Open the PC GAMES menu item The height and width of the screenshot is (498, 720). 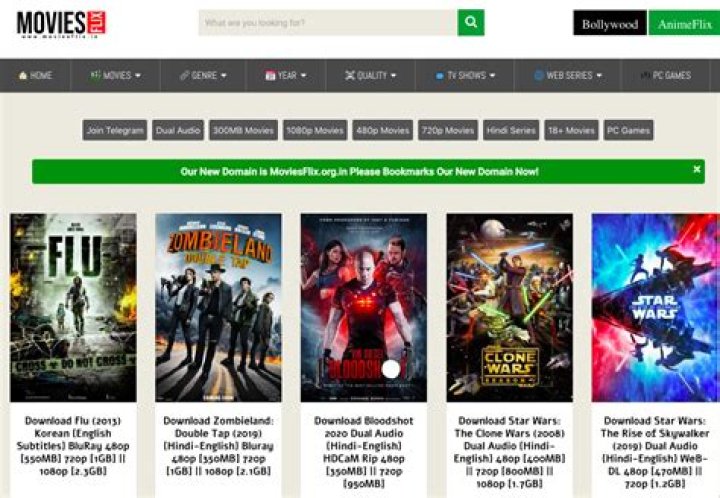(x=666, y=75)
